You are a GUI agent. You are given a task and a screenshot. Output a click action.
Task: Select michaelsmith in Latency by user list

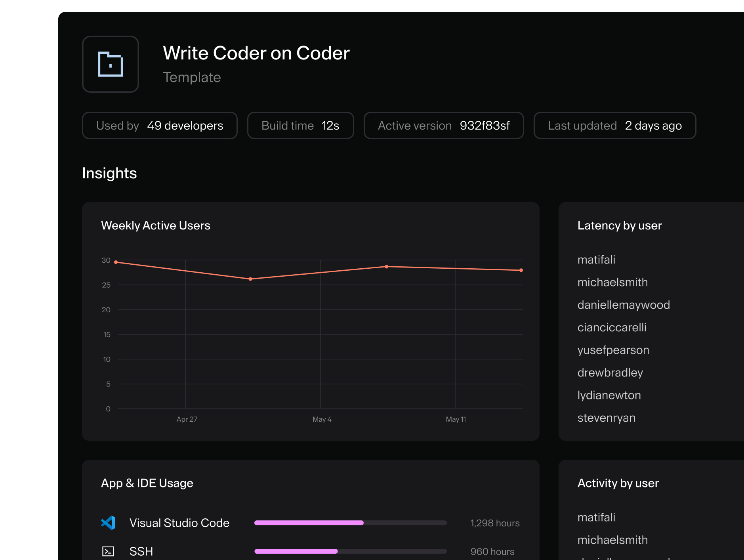click(612, 282)
